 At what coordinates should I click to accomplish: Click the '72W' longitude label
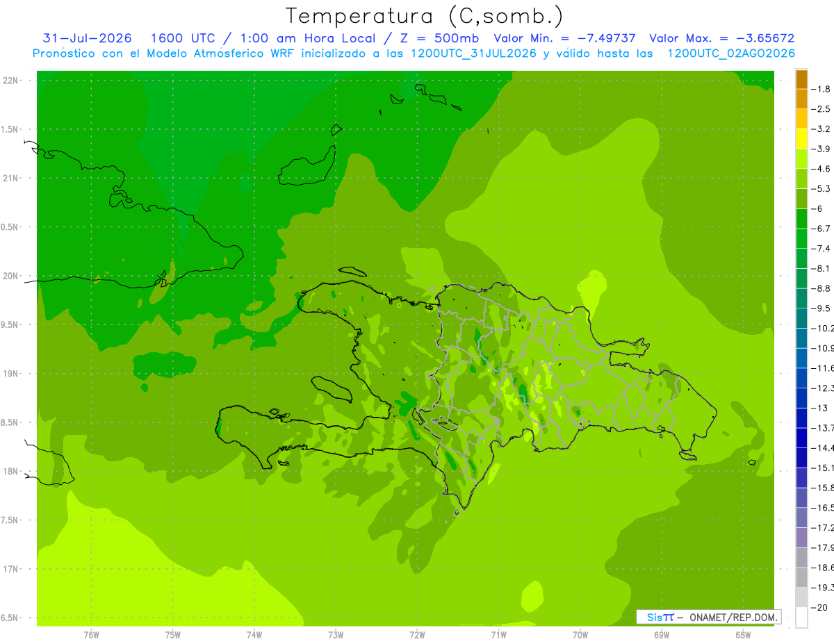(x=417, y=634)
